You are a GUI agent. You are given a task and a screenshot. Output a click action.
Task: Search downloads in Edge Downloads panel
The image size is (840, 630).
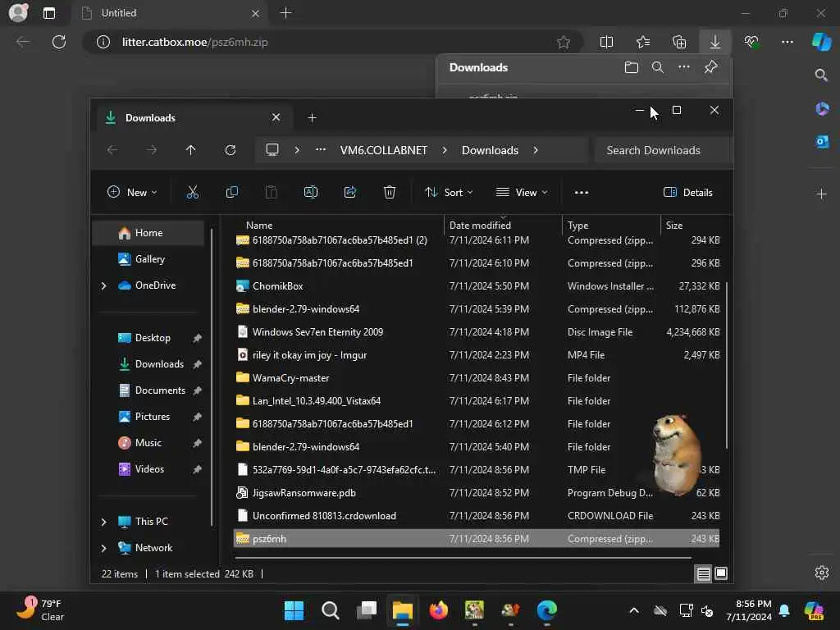tap(658, 67)
